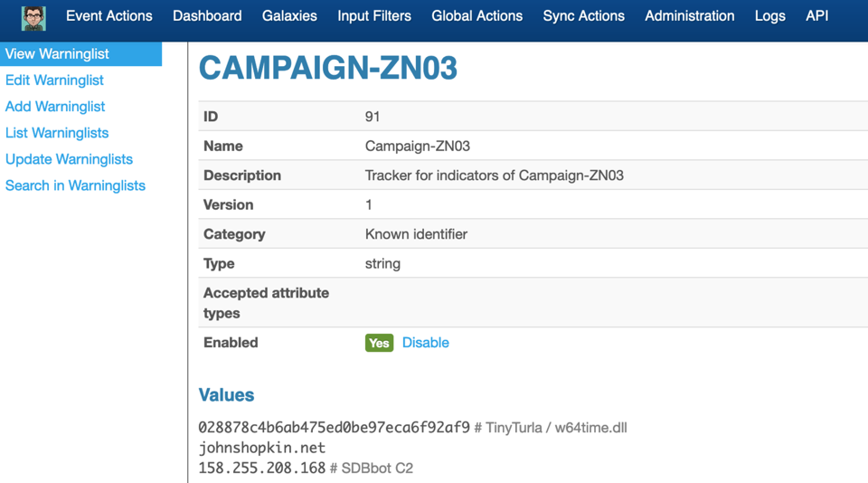The width and height of the screenshot is (868, 483).
Task: Click the Accepted attribute types label
Action: coord(266,303)
